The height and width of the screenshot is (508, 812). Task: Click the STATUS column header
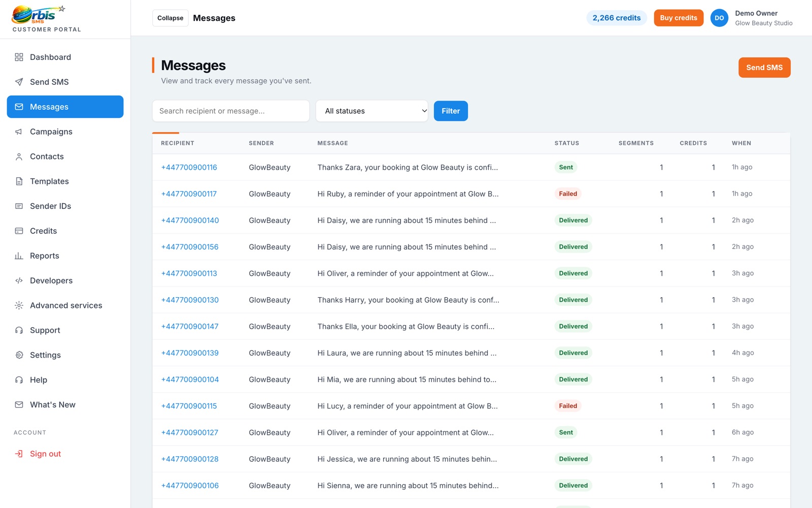(567, 143)
